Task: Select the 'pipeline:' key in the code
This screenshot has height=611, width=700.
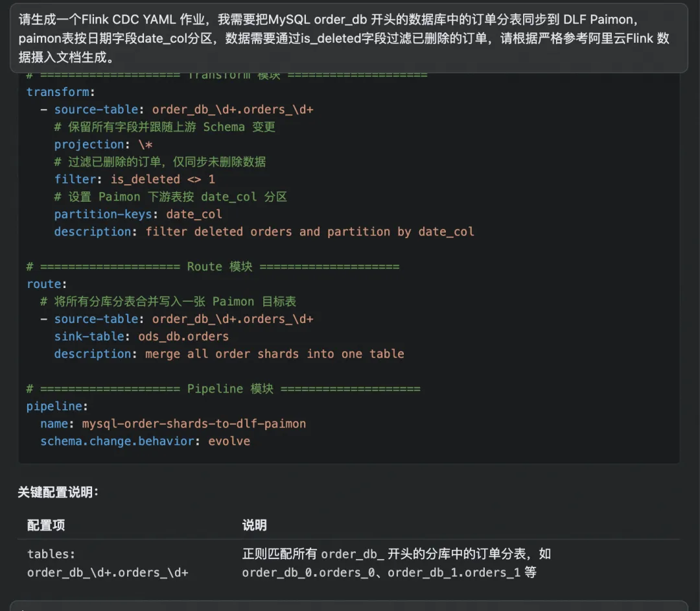Action: click(57, 406)
